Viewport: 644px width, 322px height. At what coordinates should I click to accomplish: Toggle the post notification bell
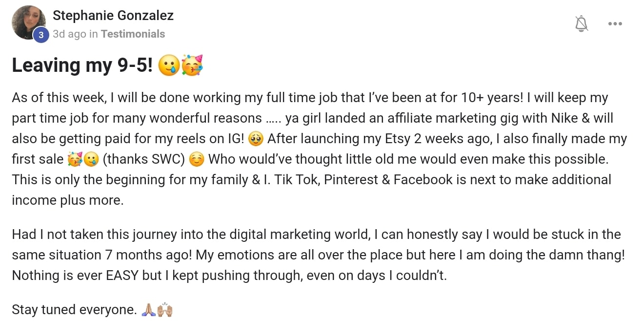[581, 23]
